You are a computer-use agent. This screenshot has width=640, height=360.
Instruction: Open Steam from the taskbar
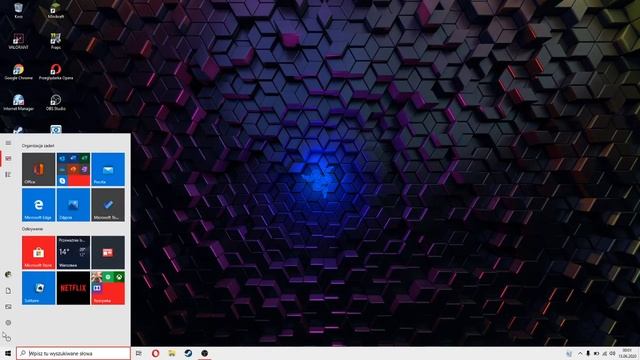click(x=188, y=353)
